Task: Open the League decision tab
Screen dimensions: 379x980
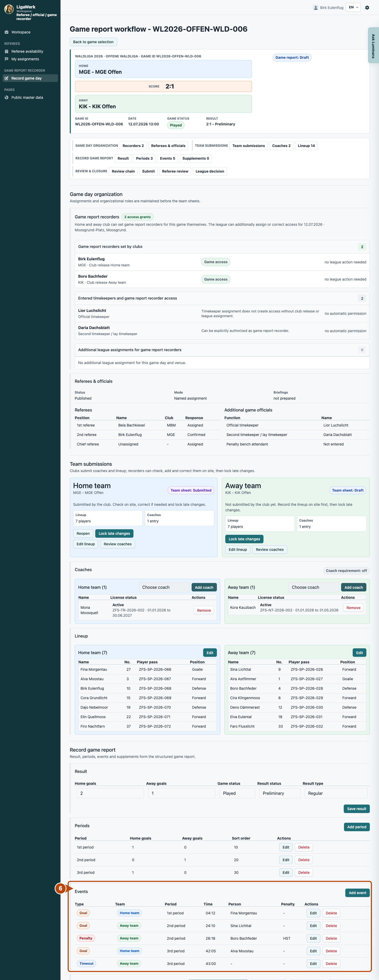Action: click(210, 171)
